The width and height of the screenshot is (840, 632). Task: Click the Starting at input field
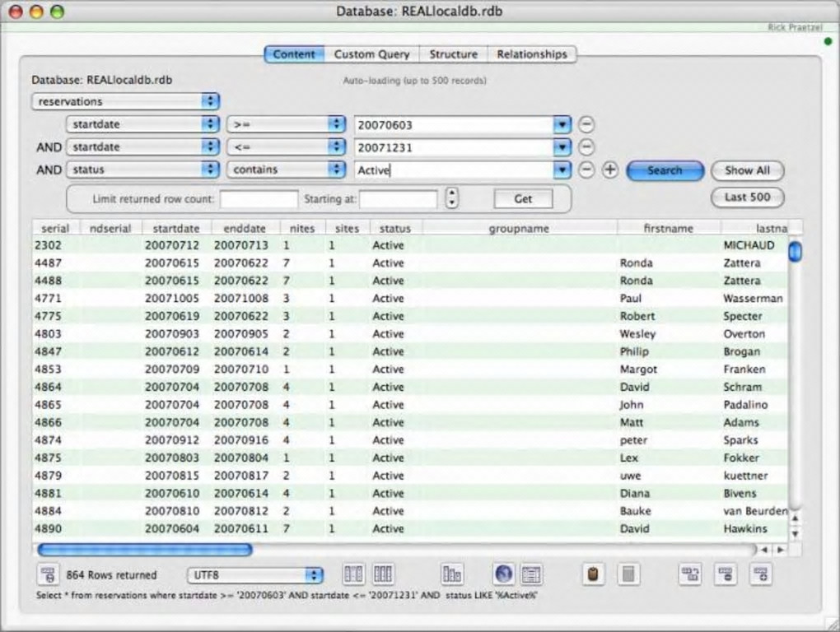pyautogui.click(x=398, y=199)
